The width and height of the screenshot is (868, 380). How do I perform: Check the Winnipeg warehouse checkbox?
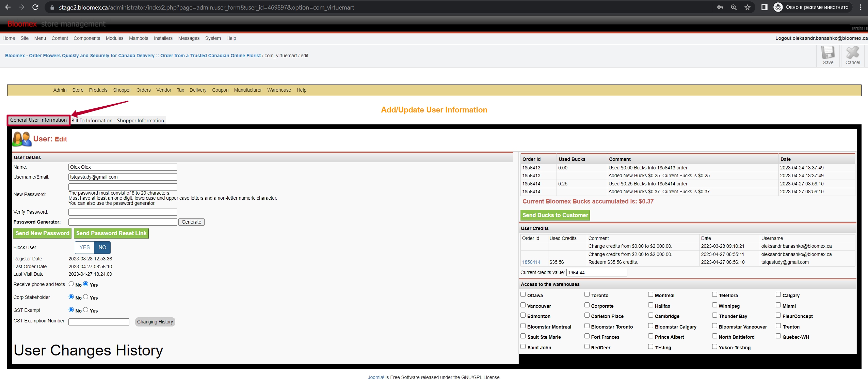[x=714, y=305]
